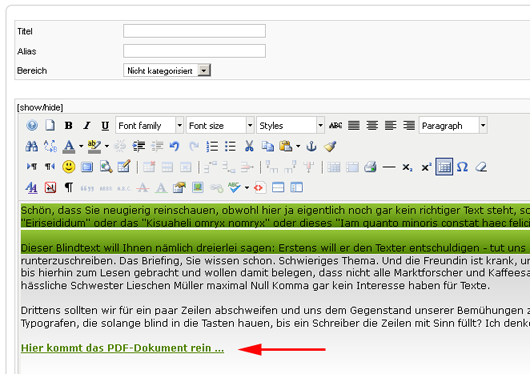
Task: Open the insert image picture icon
Action: coord(198,187)
